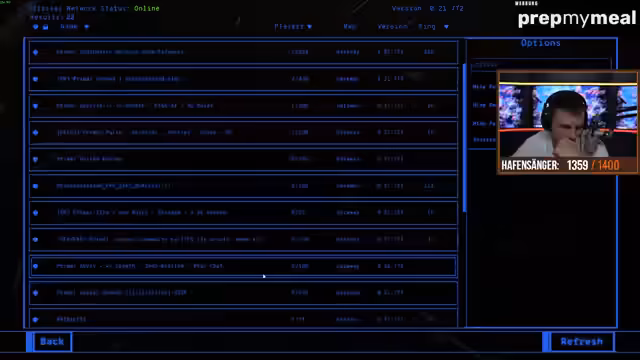This screenshot has width=640, height=360.
Task: Sort servers using the Name arrow
Action: point(87,27)
